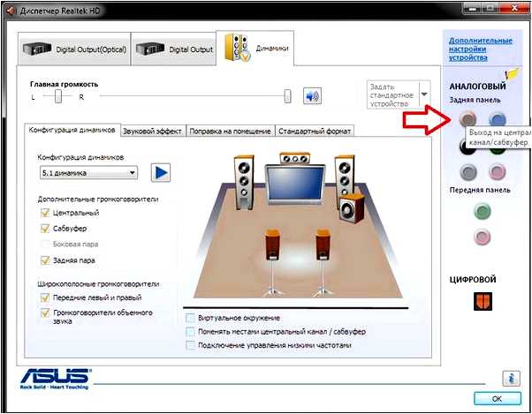
Task: Click the yellow connector settings folder icon
Action: 513,73
